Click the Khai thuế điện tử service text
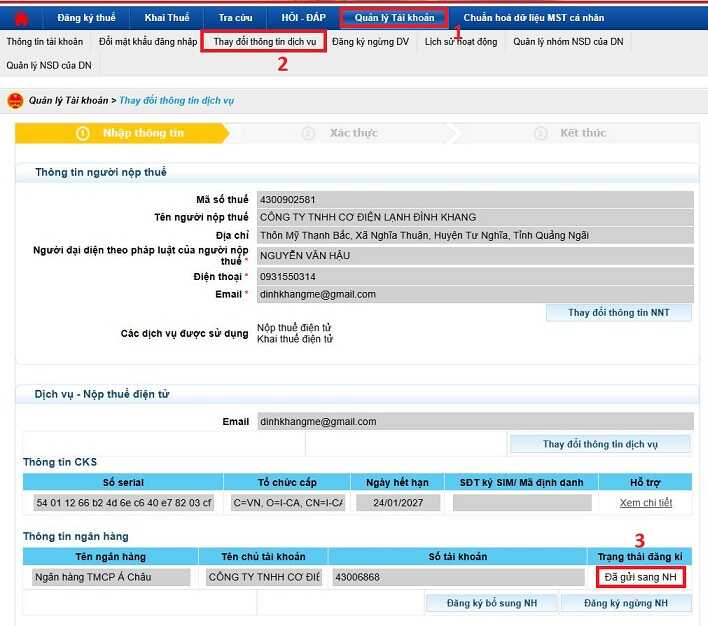 [295, 339]
